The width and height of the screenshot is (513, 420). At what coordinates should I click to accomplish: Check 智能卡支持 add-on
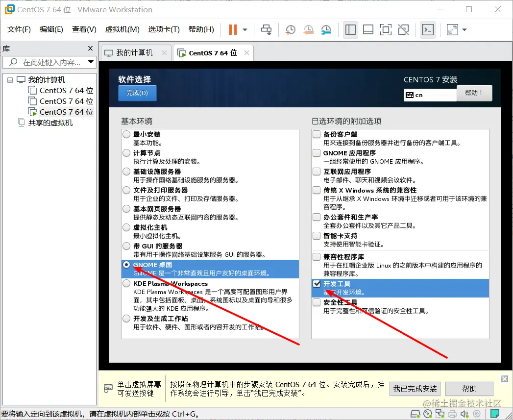[317, 236]
